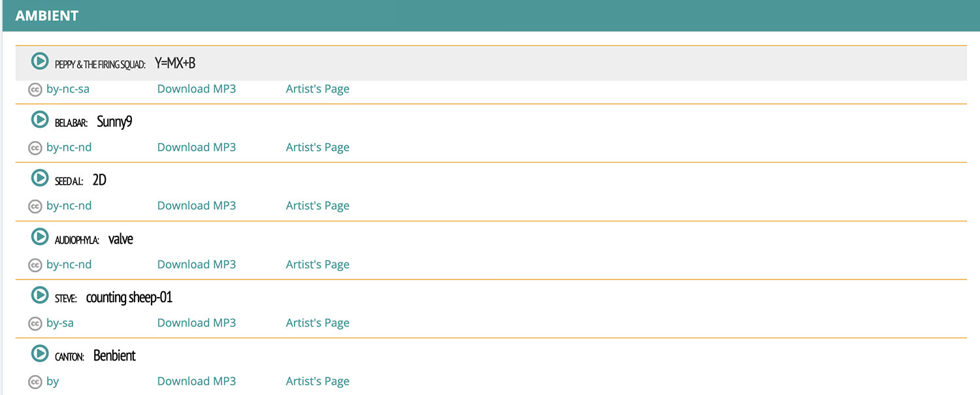The image size is (980, 395).
Task: Download MP3 of the 2D track
Action: 196,206
